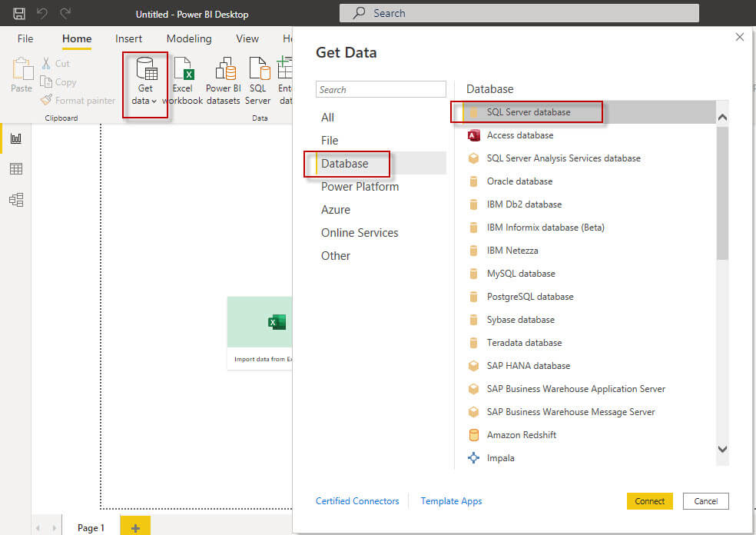
Task: Click the Paste icon
Action: click(x=22, y=75)
